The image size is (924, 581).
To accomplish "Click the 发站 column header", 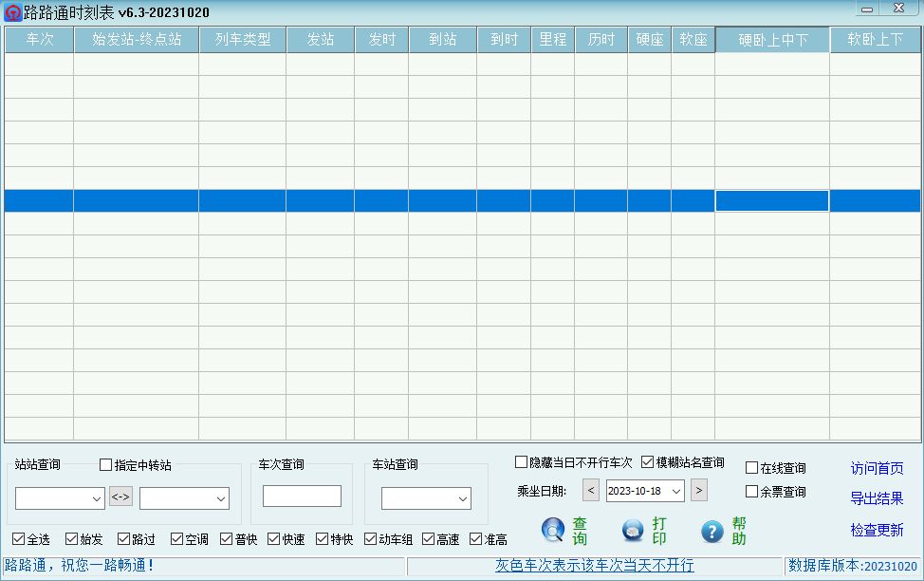I will [320, 40].
